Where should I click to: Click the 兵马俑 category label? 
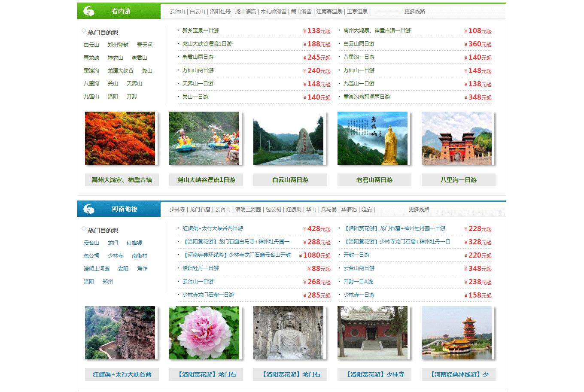point(329,209)
